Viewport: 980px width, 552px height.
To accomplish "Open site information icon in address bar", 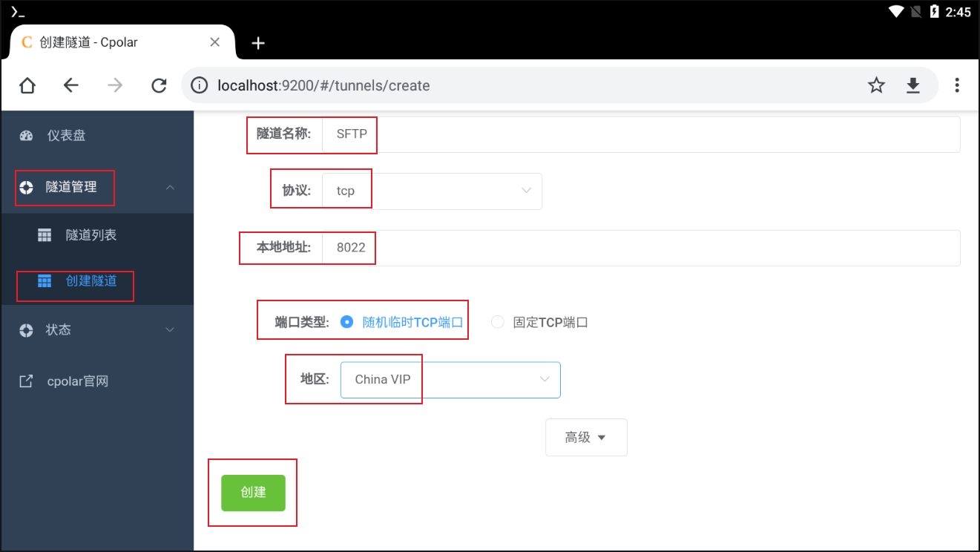I will coord(199,85).
